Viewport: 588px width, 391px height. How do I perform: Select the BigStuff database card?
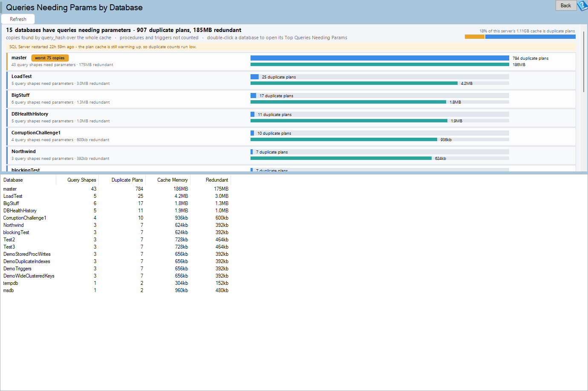291,99
